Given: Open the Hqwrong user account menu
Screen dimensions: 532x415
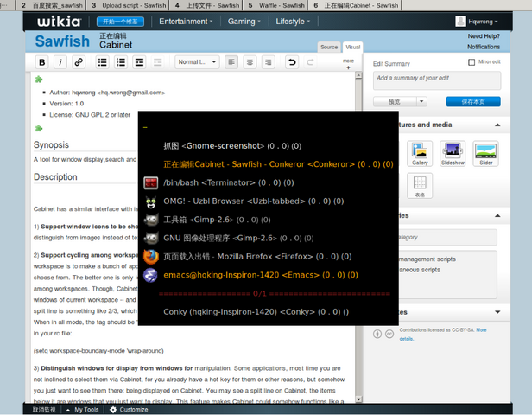Looking at the screenshot, I should pos(477,22).
